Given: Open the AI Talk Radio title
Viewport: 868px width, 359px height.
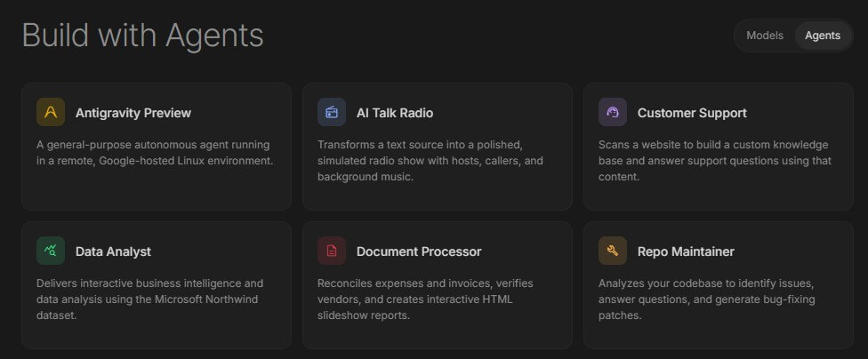Looking at the screenshot, I should [395, 113].
